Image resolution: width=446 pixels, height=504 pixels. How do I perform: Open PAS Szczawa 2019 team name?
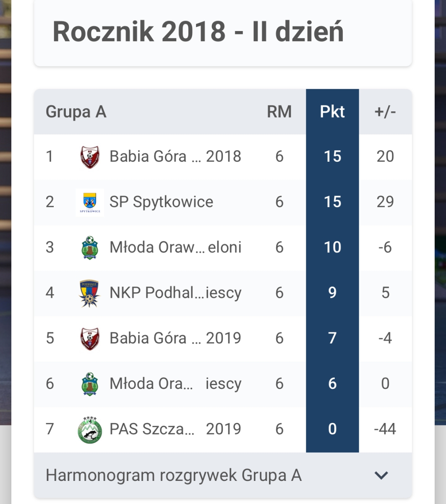(175, 429)
